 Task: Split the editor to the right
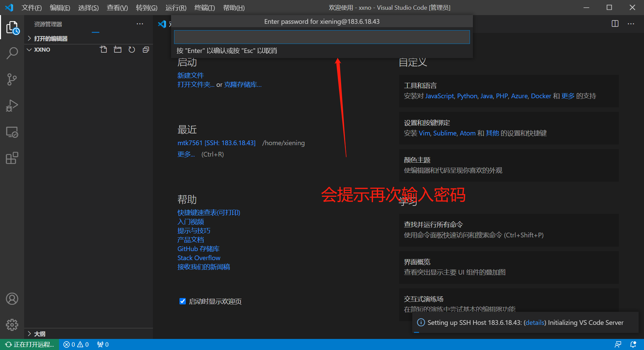click(615, 24)
